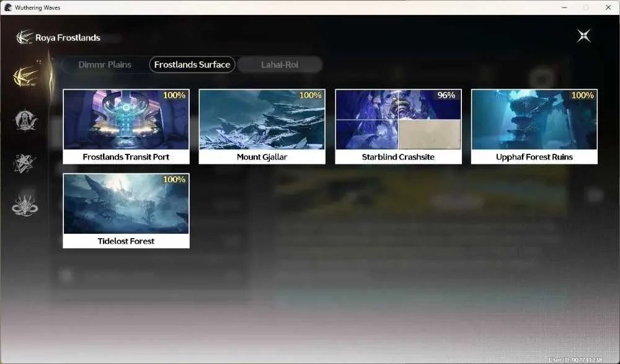Click the Wuthering Waves title bar app icon
The height and width of the screenshot is (364, 620).
pyautogui.click(x=8, y=7)
